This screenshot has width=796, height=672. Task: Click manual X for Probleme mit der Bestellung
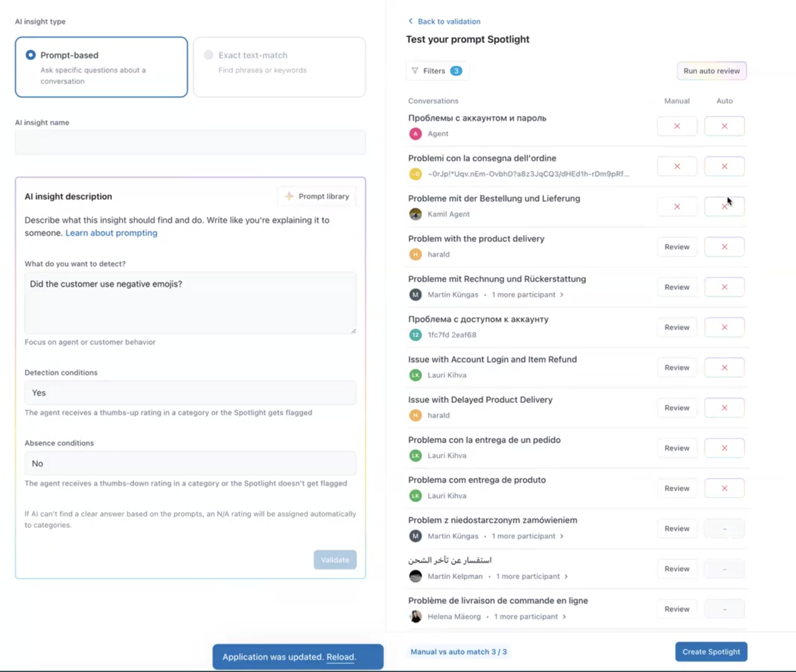(677, 206)
